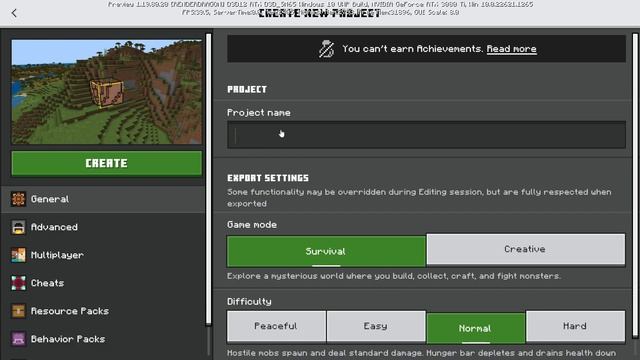
Task: Open the Advanced settings tab
Action: [x=103, y=227]
